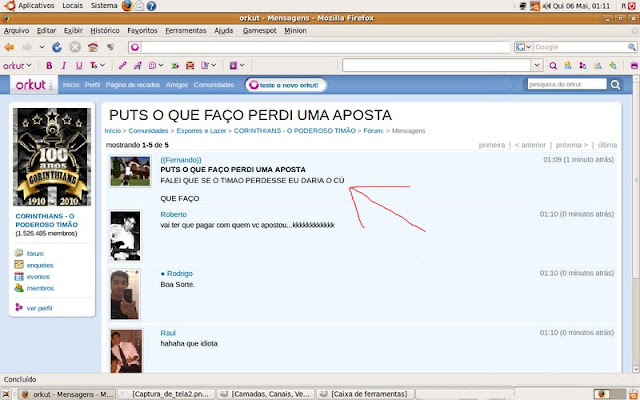Click the smiley emoticon icon
The height and width of the screenshot is (400, 640).
click(153, 65)
